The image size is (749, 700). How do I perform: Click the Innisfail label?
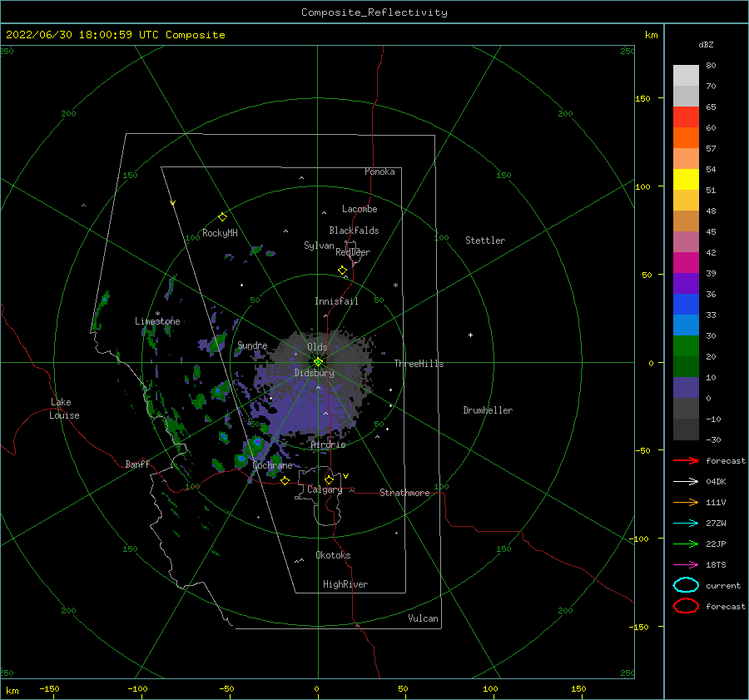coord(336,301)
